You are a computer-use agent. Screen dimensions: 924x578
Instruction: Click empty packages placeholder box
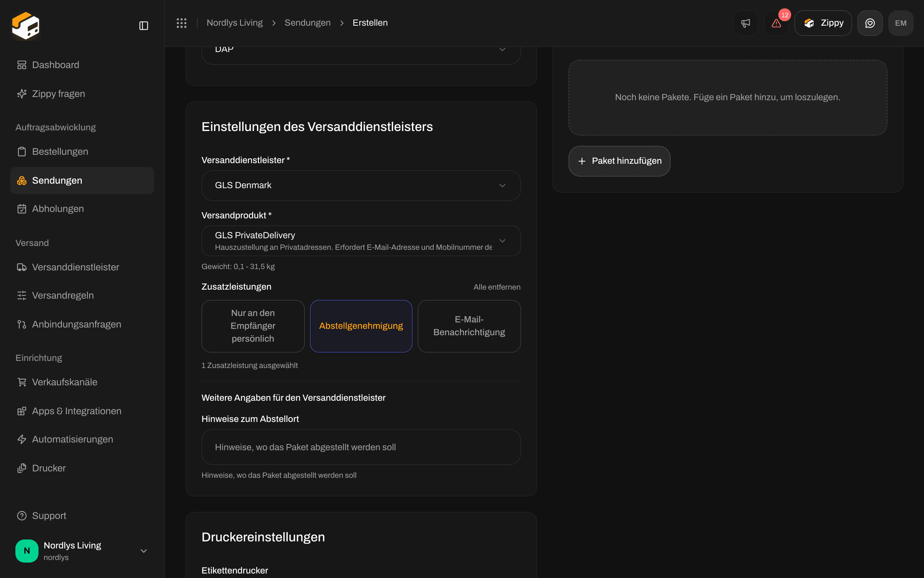pos(727,98)
